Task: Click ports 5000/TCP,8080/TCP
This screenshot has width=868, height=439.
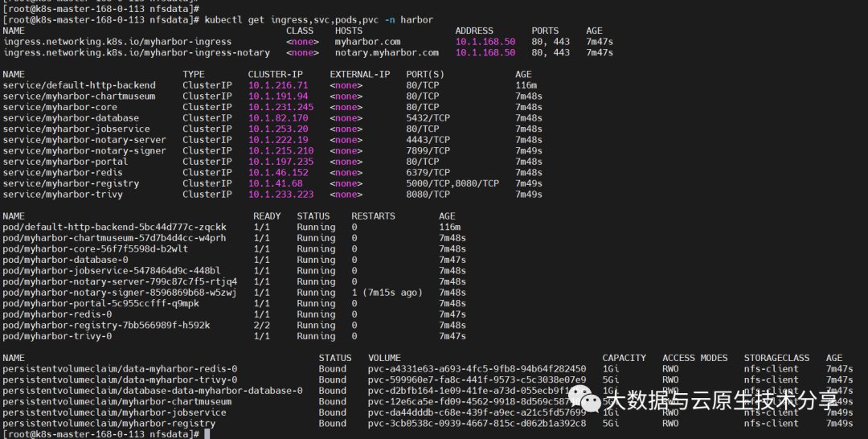Action: [452, 183]
